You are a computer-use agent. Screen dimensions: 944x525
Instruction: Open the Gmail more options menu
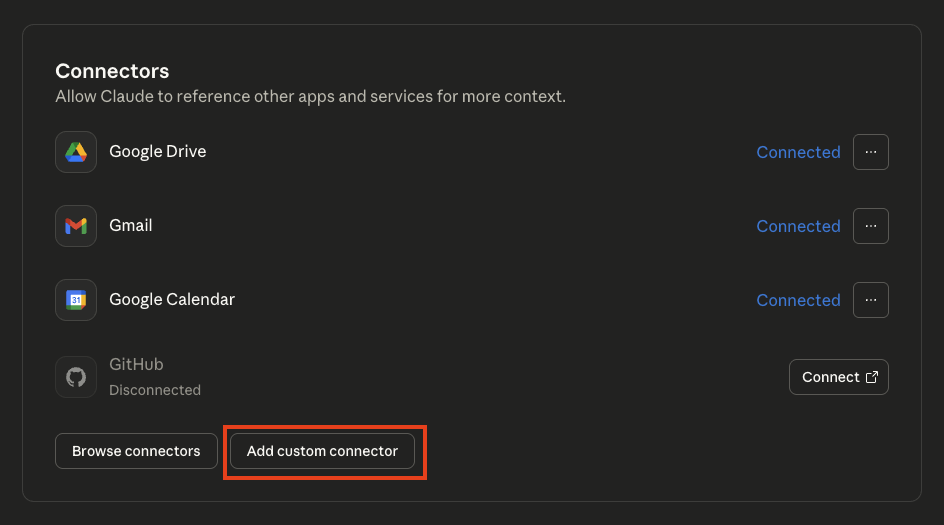[870, 226]
